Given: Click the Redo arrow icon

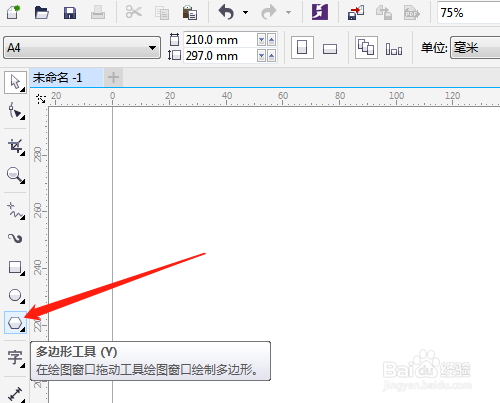Looking at the screenshot, I should pyautogui.click(x=269, y=13).
